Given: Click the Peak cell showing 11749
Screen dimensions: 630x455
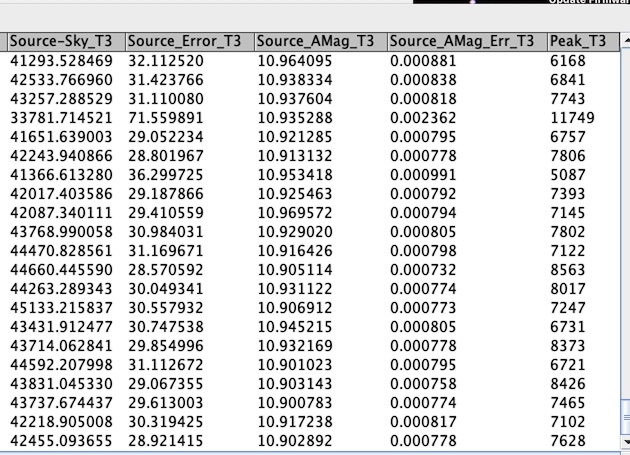Looking at the screenshot, I should click(571, 117).
